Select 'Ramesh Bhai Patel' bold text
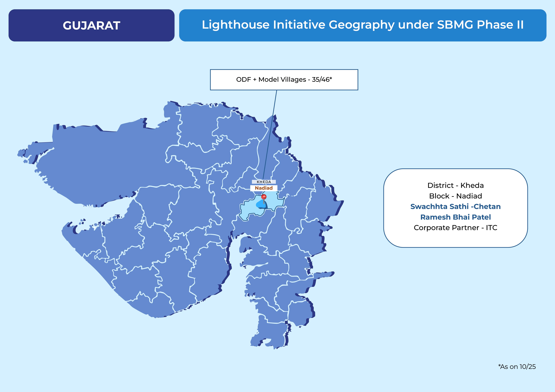Viewport: 555px width, 392px height. 455,217
